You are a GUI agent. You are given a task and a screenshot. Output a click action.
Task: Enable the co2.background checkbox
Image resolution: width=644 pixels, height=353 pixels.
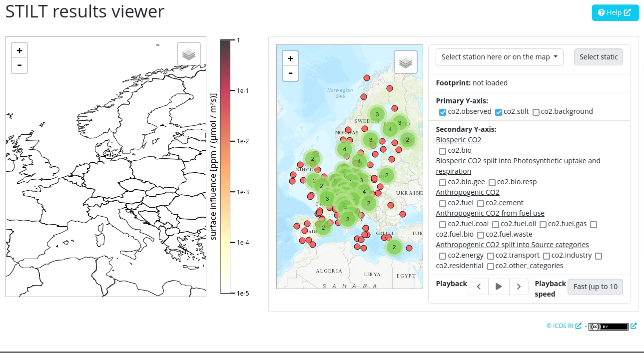point(536,112)
